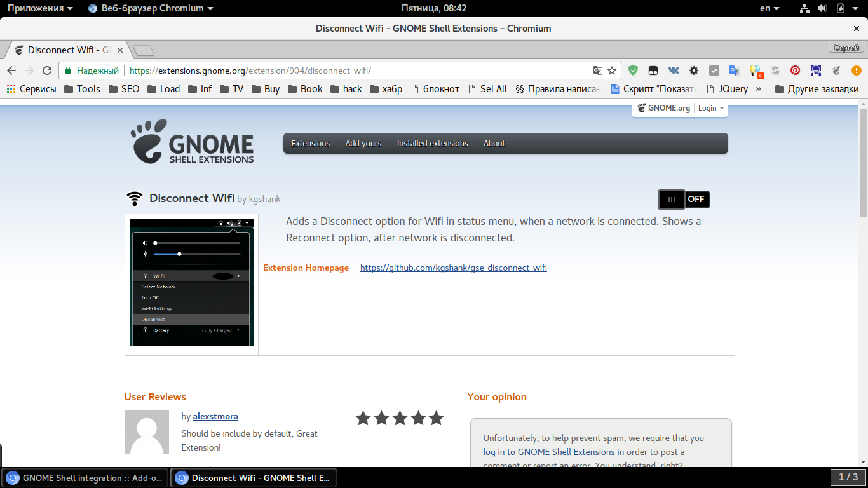The width and height of the screenshot is (868, 488).
Task: Switch to the Disconnect Wifi tab
Action: coord(67,50)
